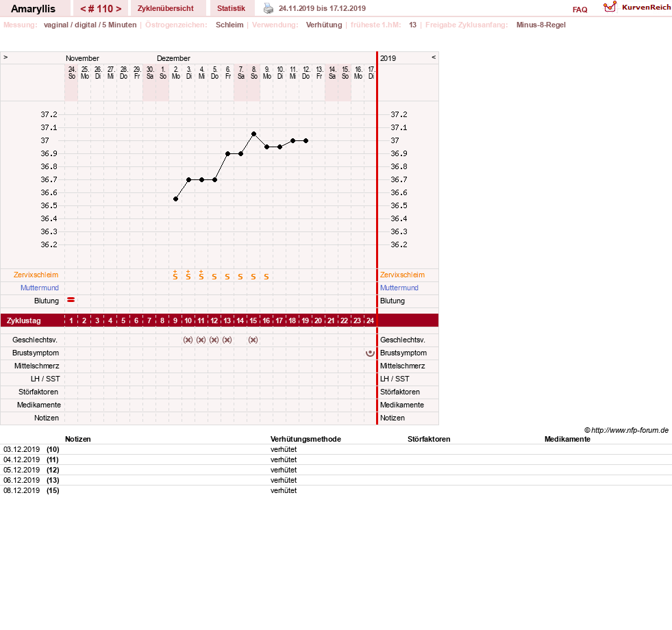This screenshot has height=630, width=672.
Task: Click S mucus symbol on cycle day 13
Action: point(227,277)
